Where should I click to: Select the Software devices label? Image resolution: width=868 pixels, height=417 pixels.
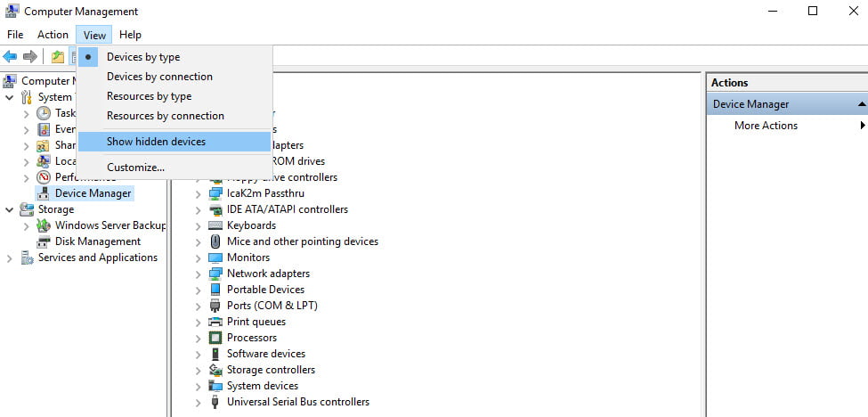[x=266, y=354]
